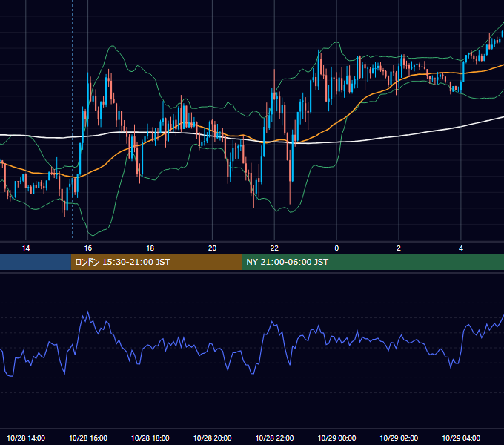Click the blue session bar before London

(x=36, y=262)
